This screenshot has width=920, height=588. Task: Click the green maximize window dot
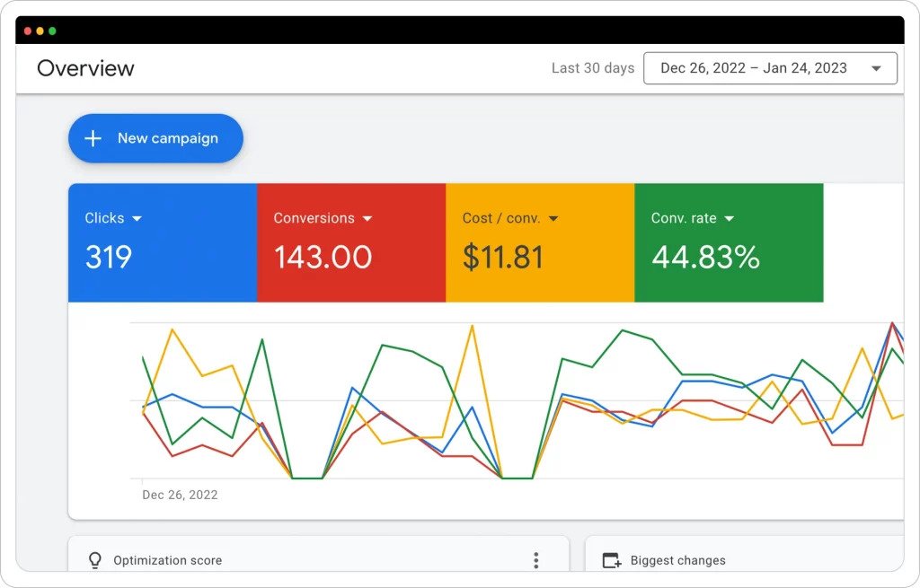click(x=52, y=31)
